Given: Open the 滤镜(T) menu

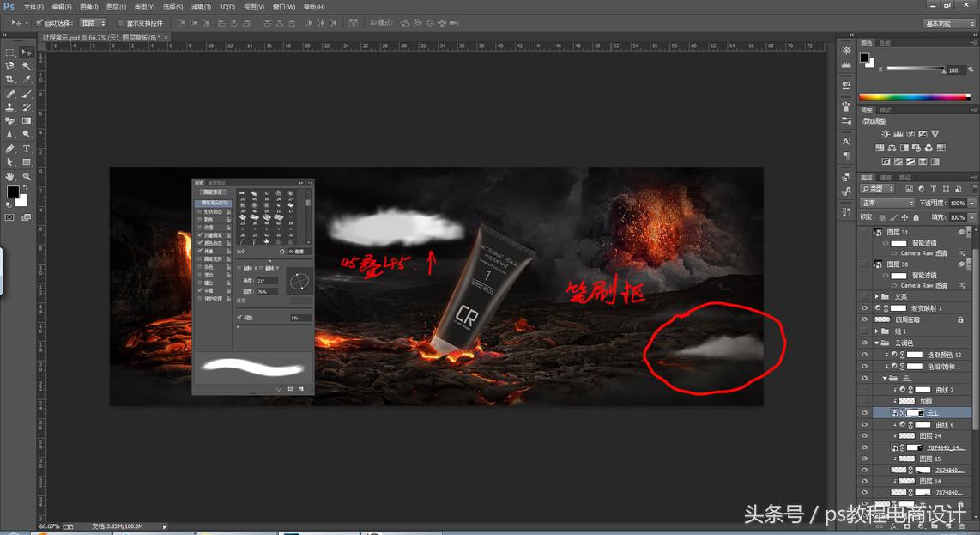Looking at the screenshot, I should 201,7.
